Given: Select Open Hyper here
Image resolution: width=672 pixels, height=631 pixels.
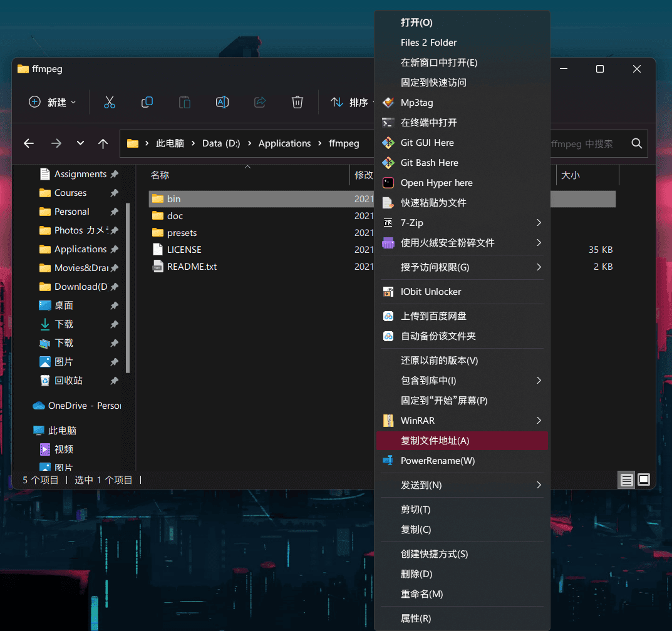Looking at the screenshot, I should 462,183.
